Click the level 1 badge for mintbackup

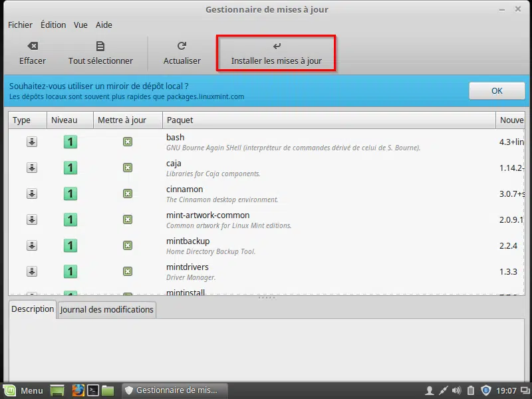pyautogui.click(x=70, y=245)
